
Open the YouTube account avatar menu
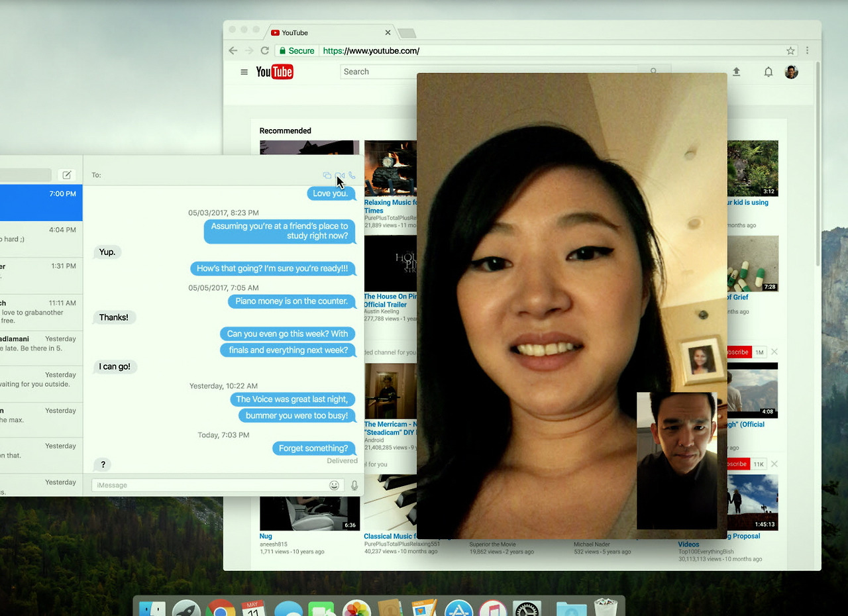791,72
